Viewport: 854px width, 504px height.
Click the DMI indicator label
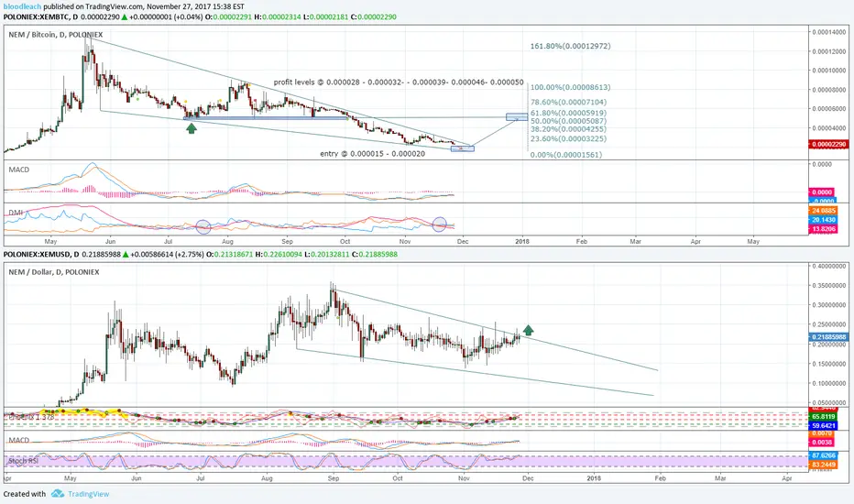click(16, 212)
